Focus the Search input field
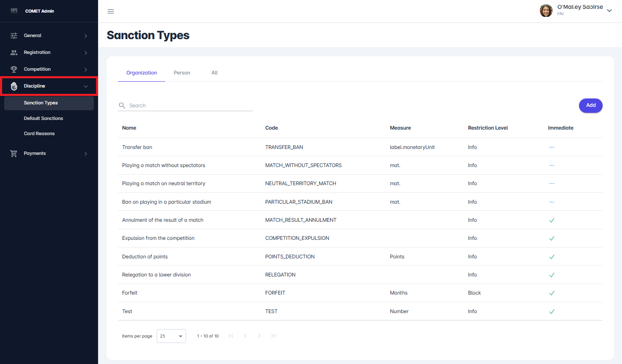 [x=190, y=106]
